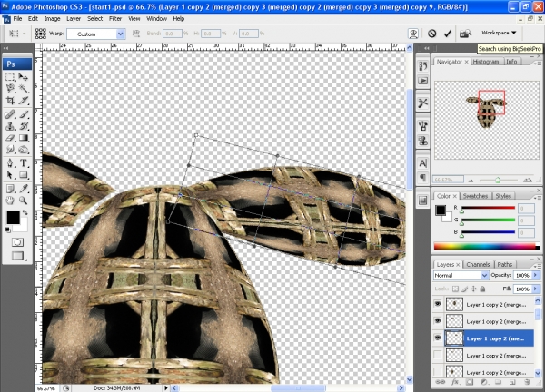
Task: Open the Warp style dropdown
Action: click(120, 34)
